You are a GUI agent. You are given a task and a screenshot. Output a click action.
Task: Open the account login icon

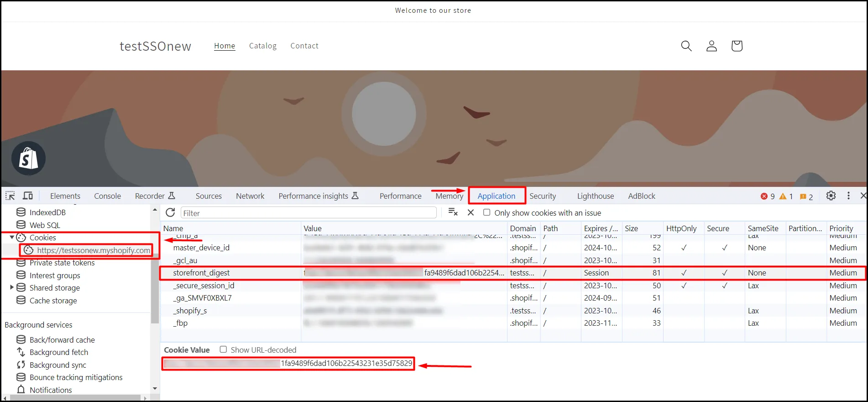coord(711,46)
